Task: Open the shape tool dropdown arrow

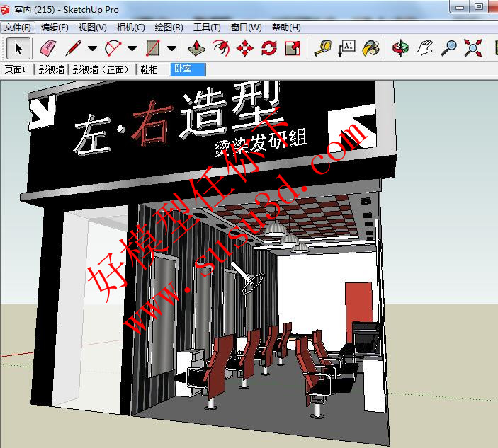Action: pyautogui.click(x=172, y=49)
